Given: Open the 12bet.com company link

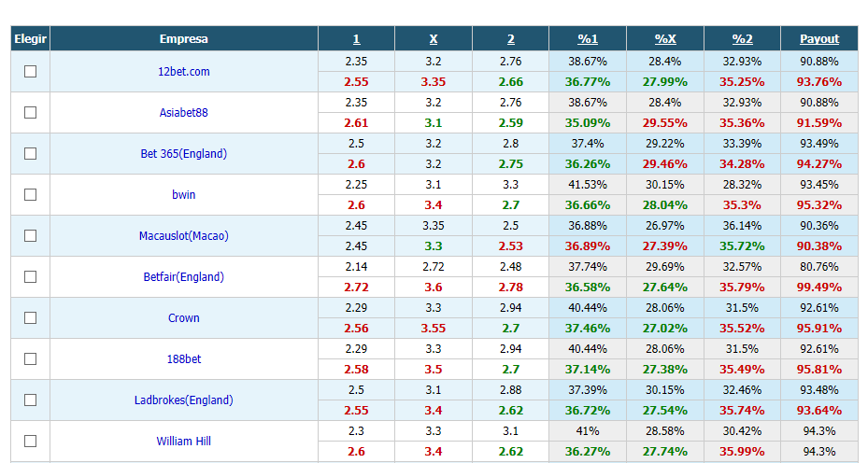Looking at the screenshot, I should tap(184, 71).
